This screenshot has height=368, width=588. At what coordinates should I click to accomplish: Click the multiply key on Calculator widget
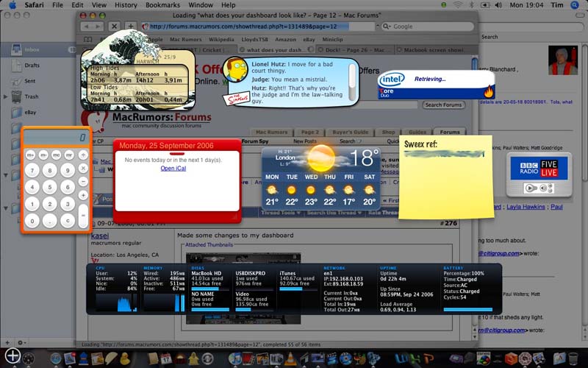click(x=83, y=169)
